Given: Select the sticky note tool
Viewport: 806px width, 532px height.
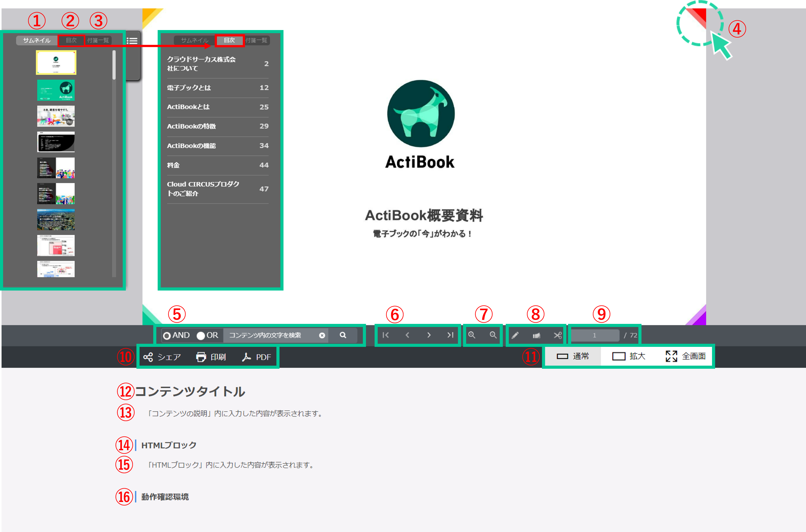Looking at the screenshot, I should (536, 336).
